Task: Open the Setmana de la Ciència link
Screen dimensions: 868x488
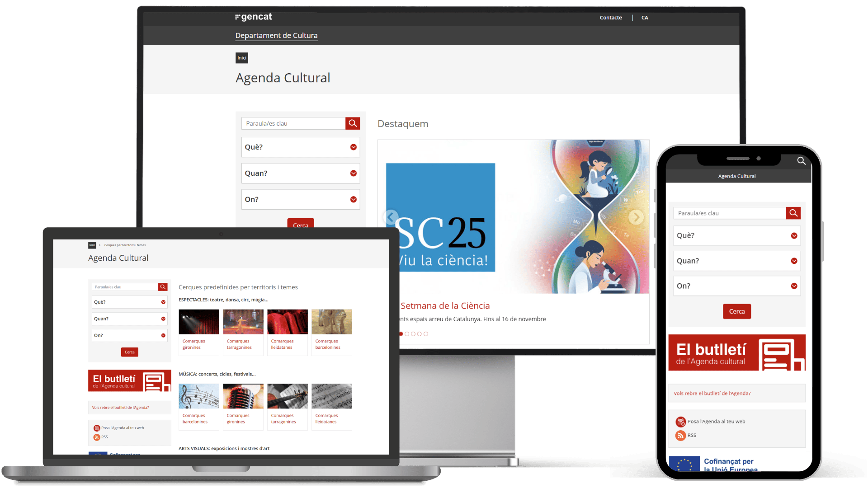Action: pyautogui.click(x=445, y=305)
